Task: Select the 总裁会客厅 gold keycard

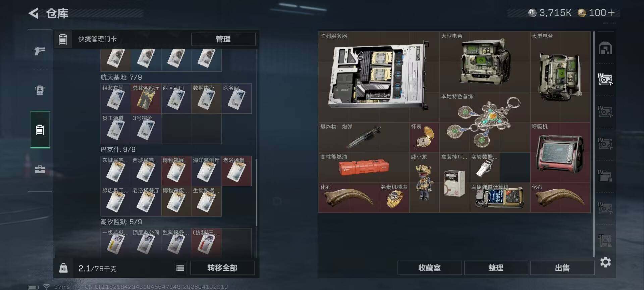Action: click(x=146, y=99)
